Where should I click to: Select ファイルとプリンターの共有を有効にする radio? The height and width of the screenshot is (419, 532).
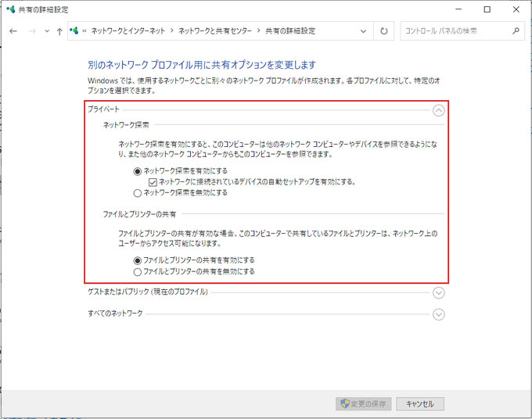tap(137, 260)
